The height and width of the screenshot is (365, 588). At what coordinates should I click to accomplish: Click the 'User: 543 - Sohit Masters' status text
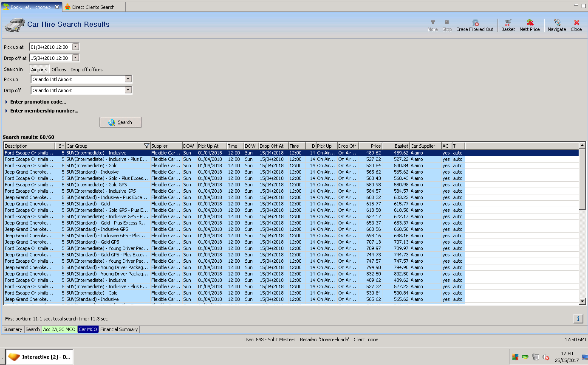[x=269, y=340]
